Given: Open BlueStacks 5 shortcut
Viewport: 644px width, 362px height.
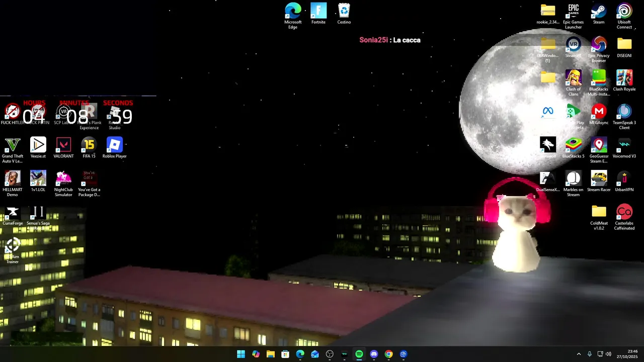Looking at the screenshot, I should (573, 148).
